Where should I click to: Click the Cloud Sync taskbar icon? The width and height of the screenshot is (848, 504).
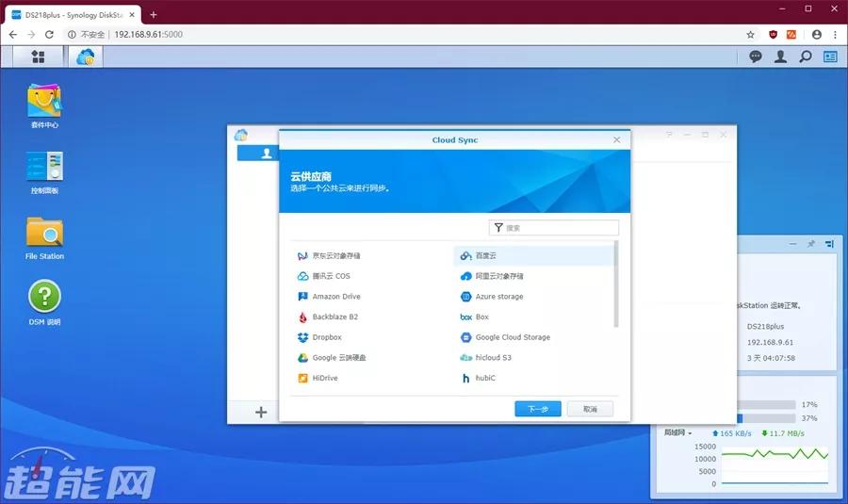point(86,57)
